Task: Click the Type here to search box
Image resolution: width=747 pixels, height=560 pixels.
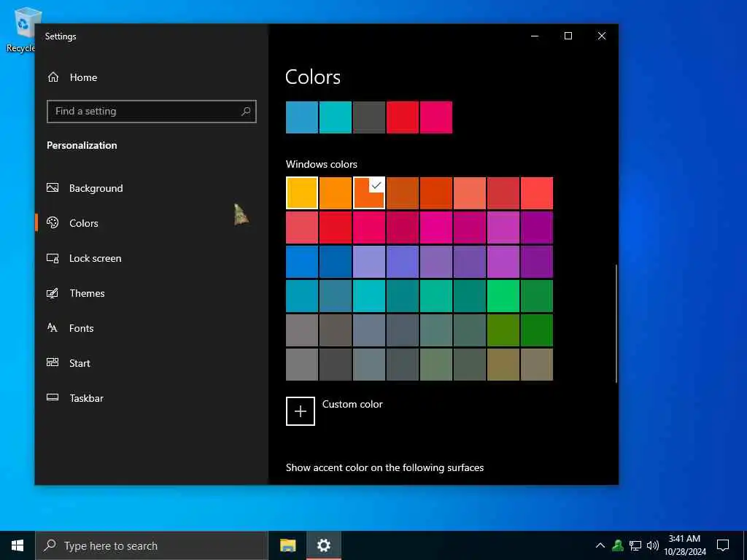Action: click(x=152, y=545)
